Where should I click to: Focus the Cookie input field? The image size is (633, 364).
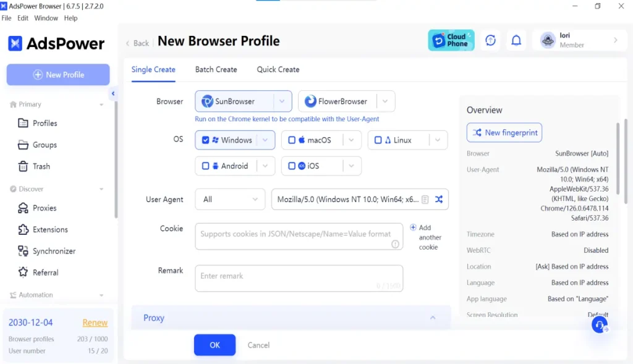click(299, 237)
